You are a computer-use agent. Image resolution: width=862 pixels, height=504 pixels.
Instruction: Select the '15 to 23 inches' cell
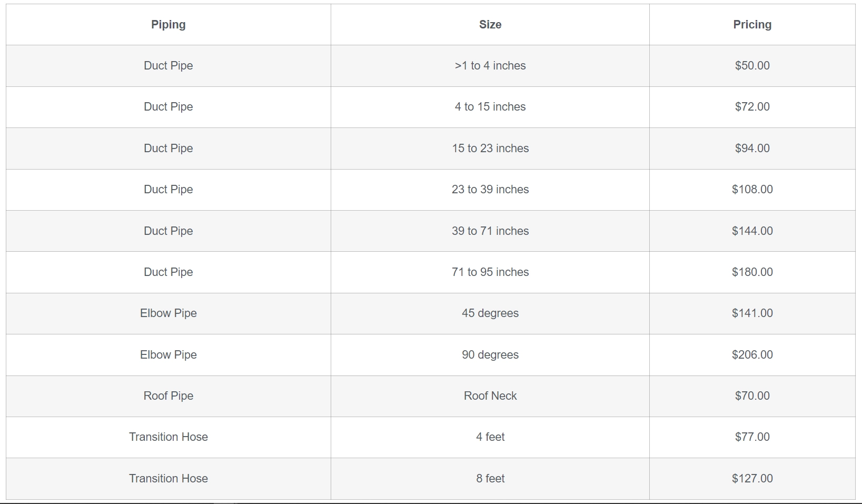[490, 149]
